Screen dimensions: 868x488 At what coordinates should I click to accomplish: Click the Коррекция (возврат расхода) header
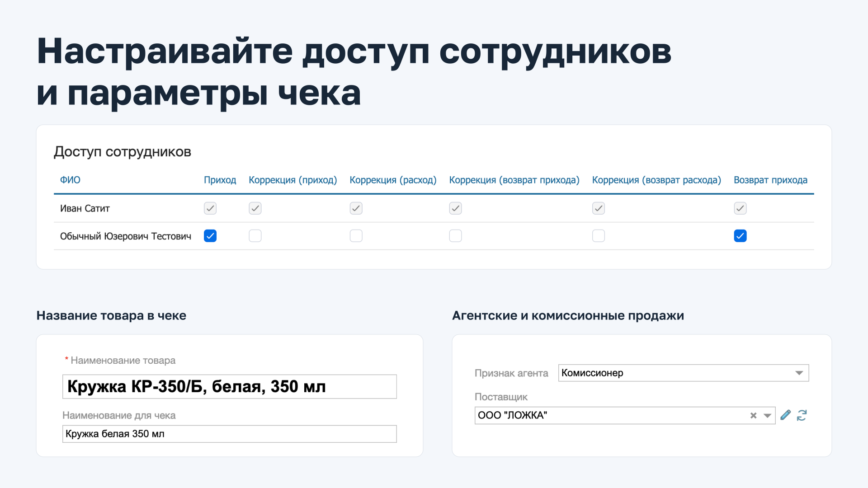[656, 180]
